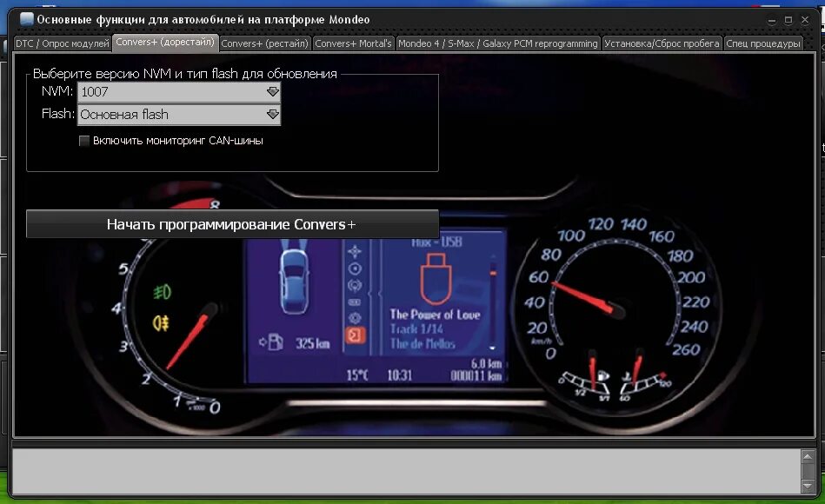Click the application icon in title bar
The width and height of the screenshot is (825, 504).
click(x=26, y=19)
